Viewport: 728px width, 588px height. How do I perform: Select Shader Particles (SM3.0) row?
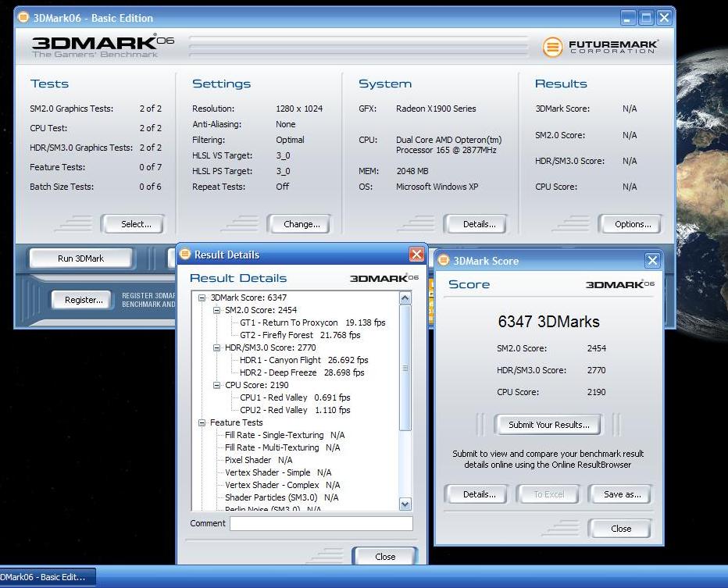[281, 498]
